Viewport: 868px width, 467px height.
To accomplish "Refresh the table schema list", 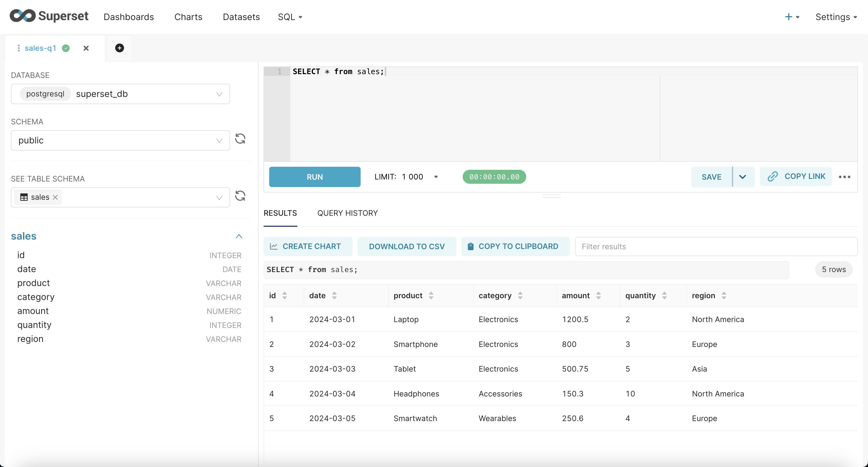I will (240, 196).
